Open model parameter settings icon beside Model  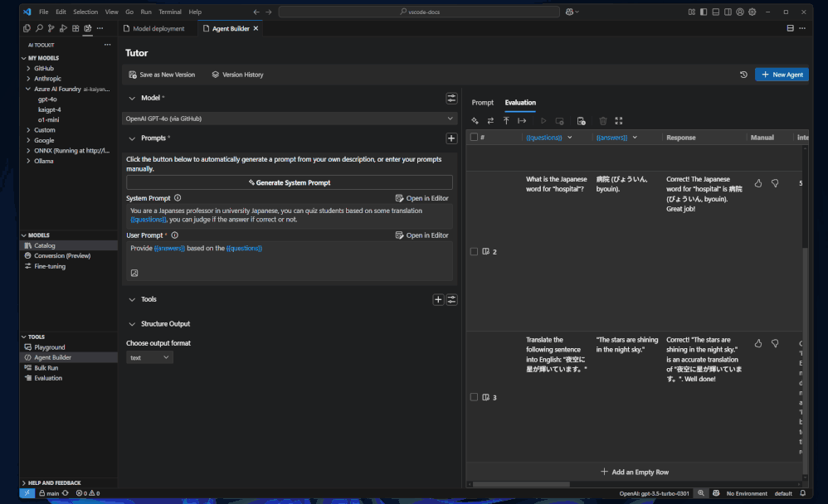(451, 98)
